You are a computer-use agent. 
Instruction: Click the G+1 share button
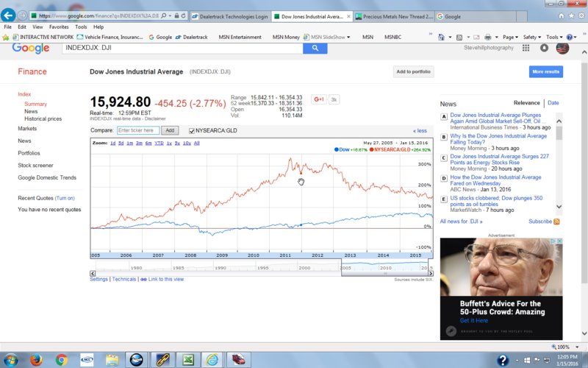point(319,99)
